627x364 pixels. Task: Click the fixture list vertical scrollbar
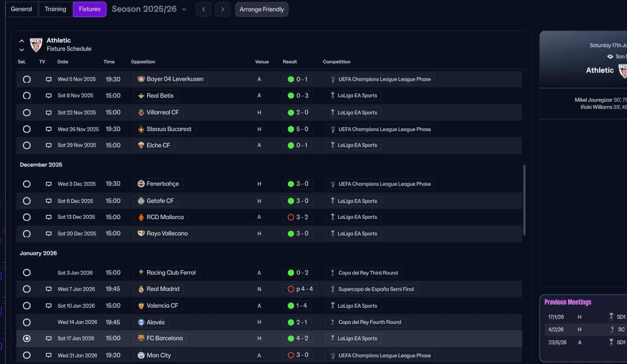(525, 200)
